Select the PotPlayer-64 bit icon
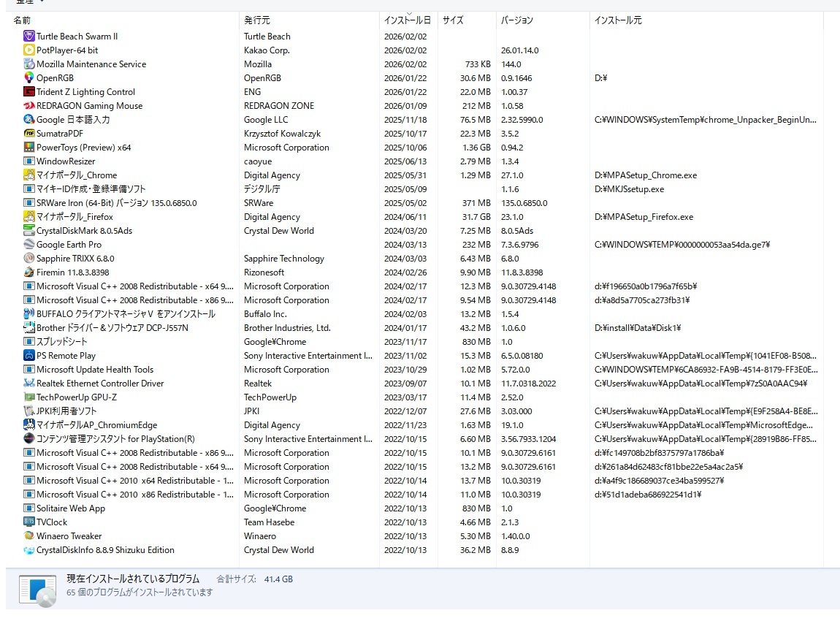Viewport: 840px width, 629px height. tap(29, 50)
